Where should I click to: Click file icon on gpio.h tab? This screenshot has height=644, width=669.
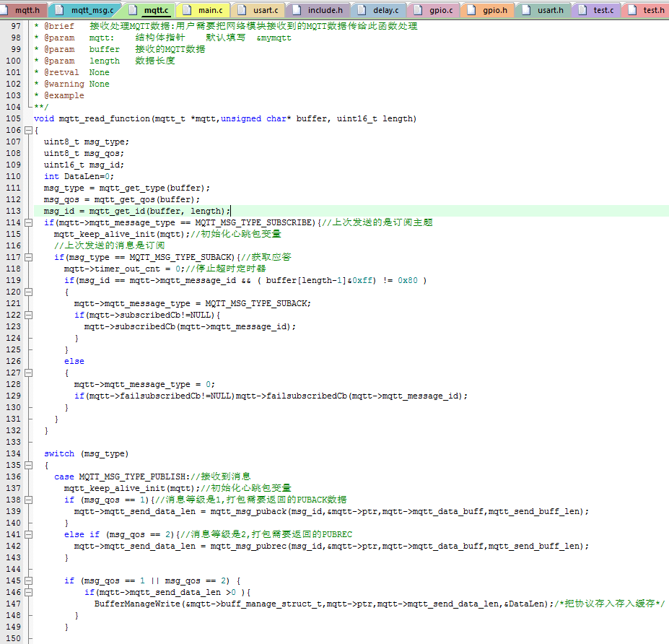point(471,10)
